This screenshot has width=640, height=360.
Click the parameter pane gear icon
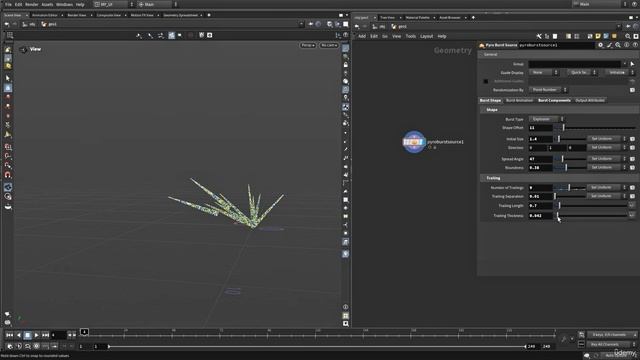600,45
